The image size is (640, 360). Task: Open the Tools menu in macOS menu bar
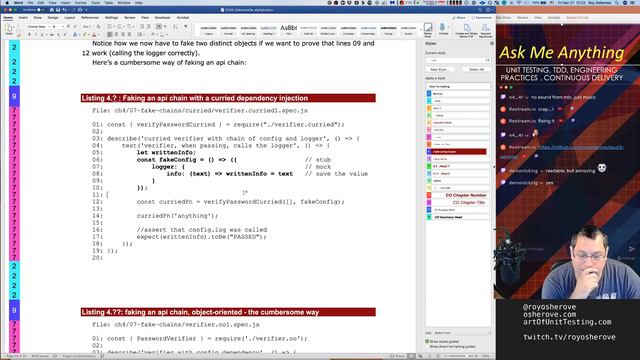[96, 2]
